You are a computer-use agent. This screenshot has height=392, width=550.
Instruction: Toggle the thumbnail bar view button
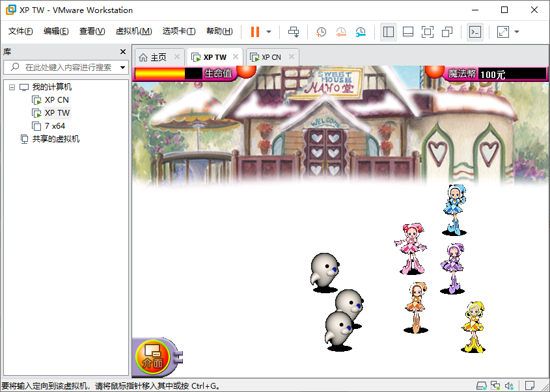click(408, 32)
